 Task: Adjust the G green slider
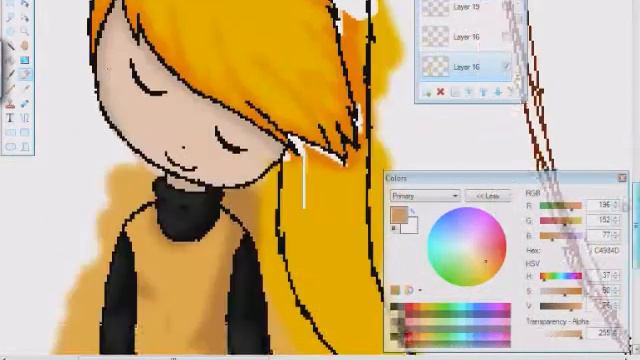click(x=561, y=221)
